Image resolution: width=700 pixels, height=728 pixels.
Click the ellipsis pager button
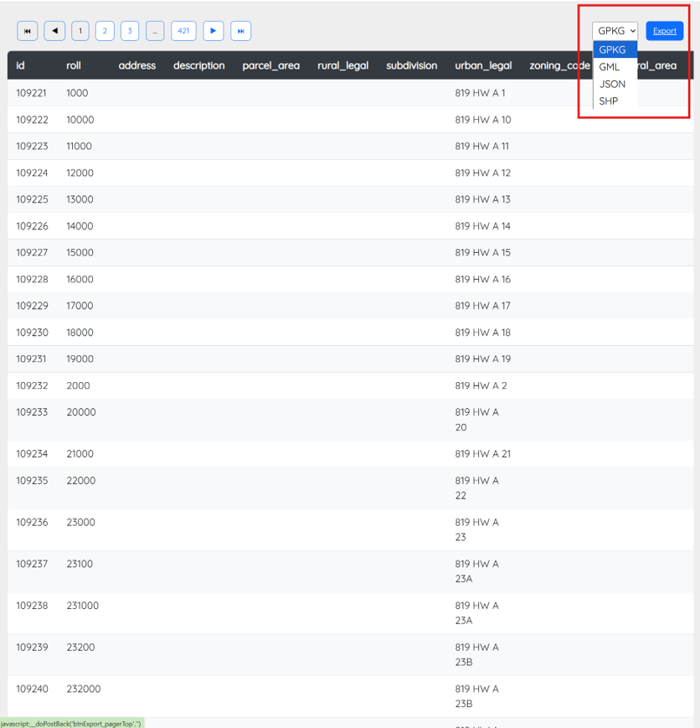coord(155,31)
